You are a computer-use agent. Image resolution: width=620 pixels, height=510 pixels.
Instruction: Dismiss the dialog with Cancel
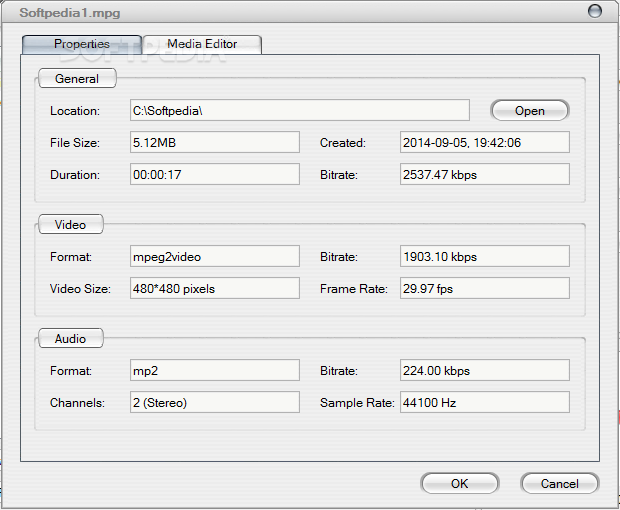(560, 484)
